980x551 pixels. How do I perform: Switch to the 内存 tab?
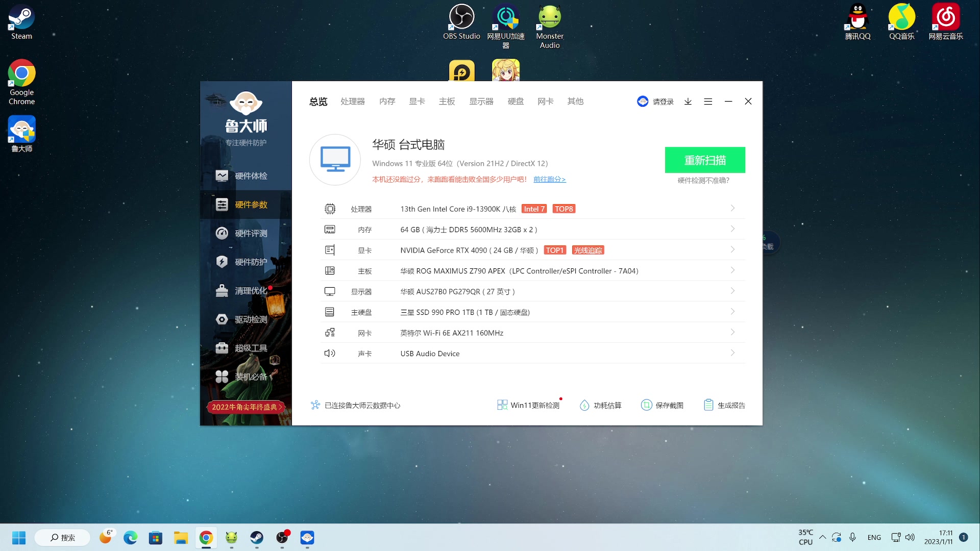[387, 102]
